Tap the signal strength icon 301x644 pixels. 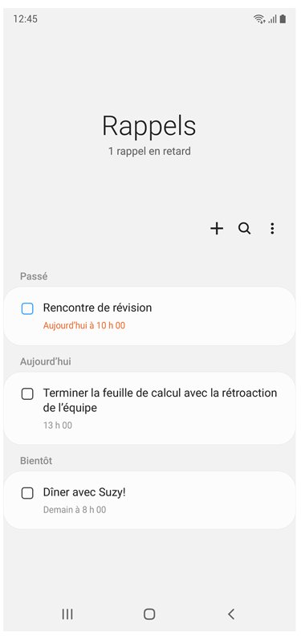(x=272, y=19)
